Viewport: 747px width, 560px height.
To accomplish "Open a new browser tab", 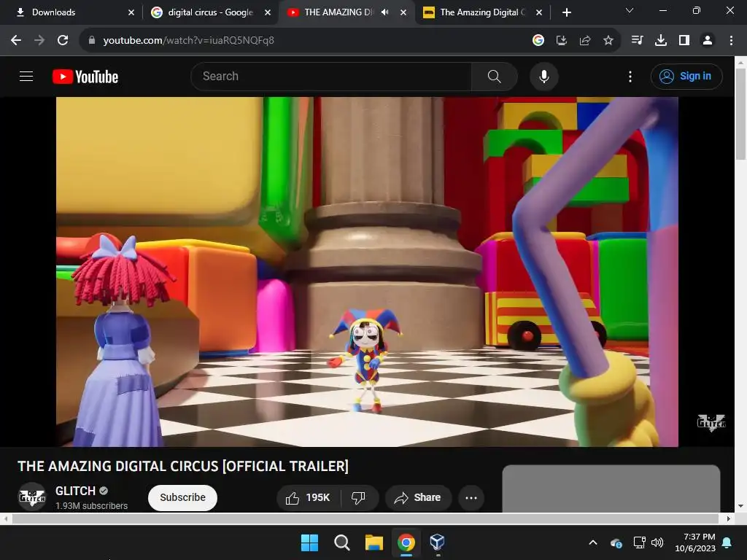I will point(566,12).
